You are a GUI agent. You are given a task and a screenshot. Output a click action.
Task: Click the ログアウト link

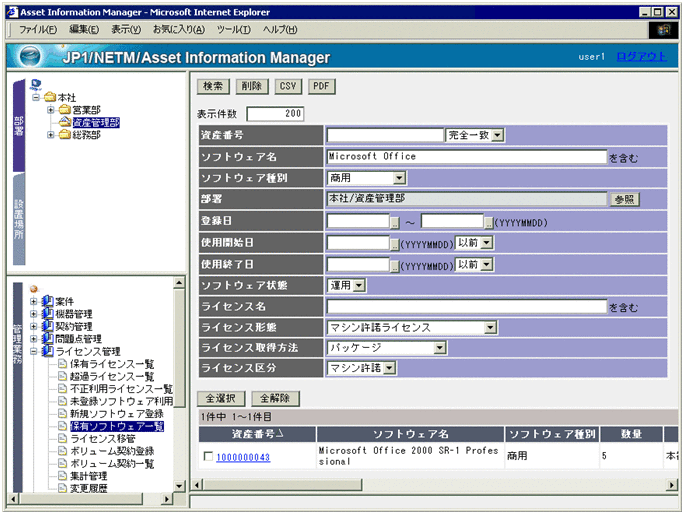click(x=641, y=57)
